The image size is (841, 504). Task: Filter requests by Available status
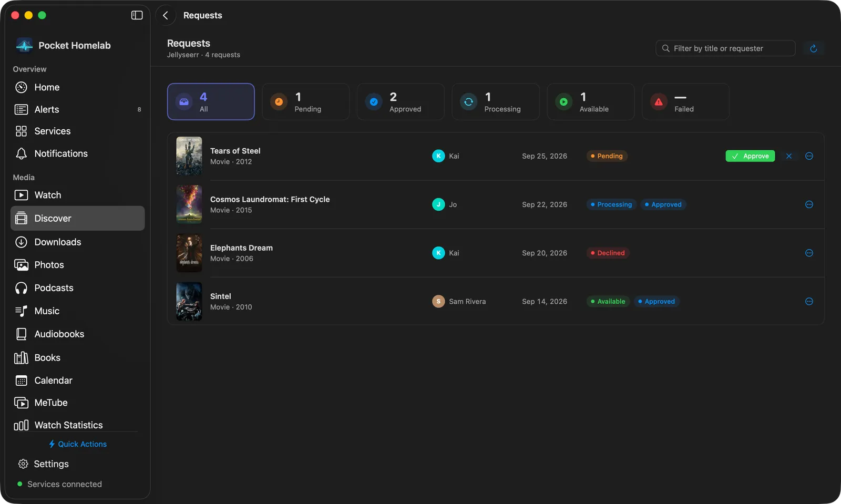tap(591, 101)
